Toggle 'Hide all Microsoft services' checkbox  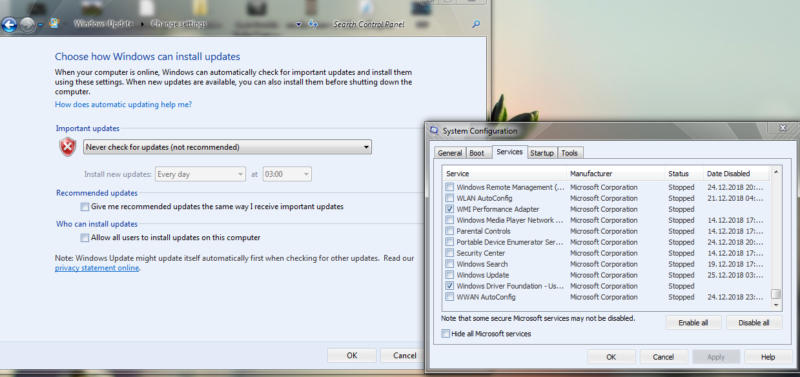[446, 334]
